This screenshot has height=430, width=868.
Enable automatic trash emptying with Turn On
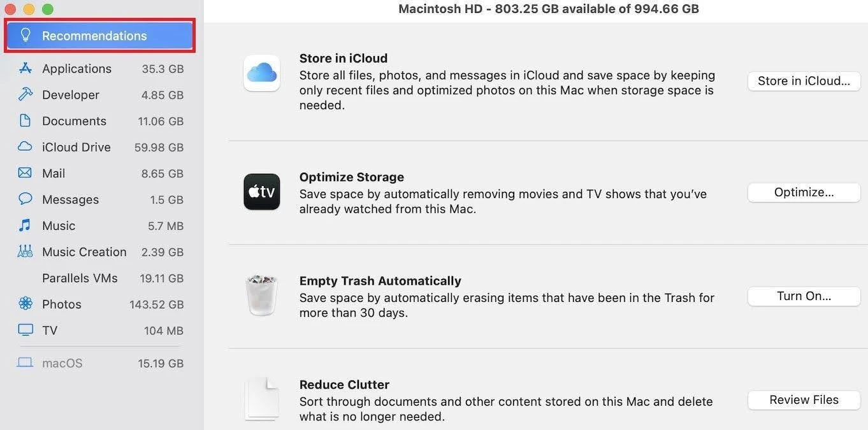point(804,296)
